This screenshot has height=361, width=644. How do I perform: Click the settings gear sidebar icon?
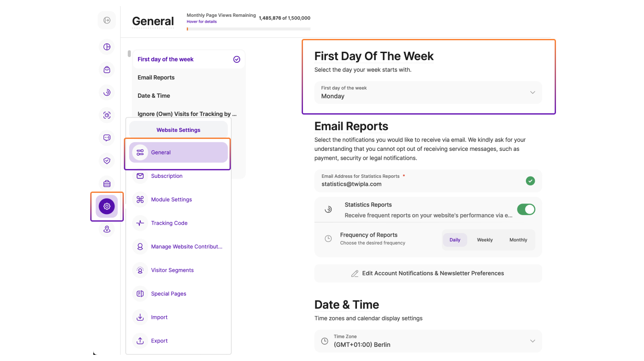click(x=107, y=206)
